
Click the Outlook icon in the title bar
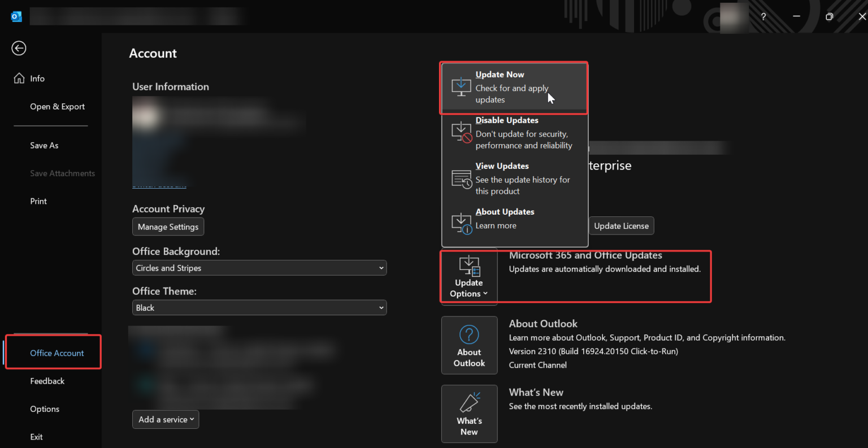pos(16,16)
